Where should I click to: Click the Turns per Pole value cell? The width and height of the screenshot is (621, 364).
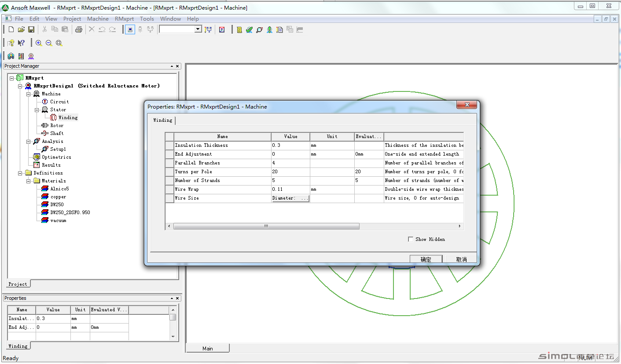pos(290,172)
